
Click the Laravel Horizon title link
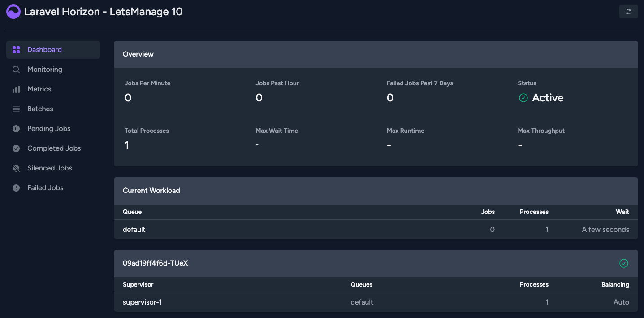pos(104,12)
